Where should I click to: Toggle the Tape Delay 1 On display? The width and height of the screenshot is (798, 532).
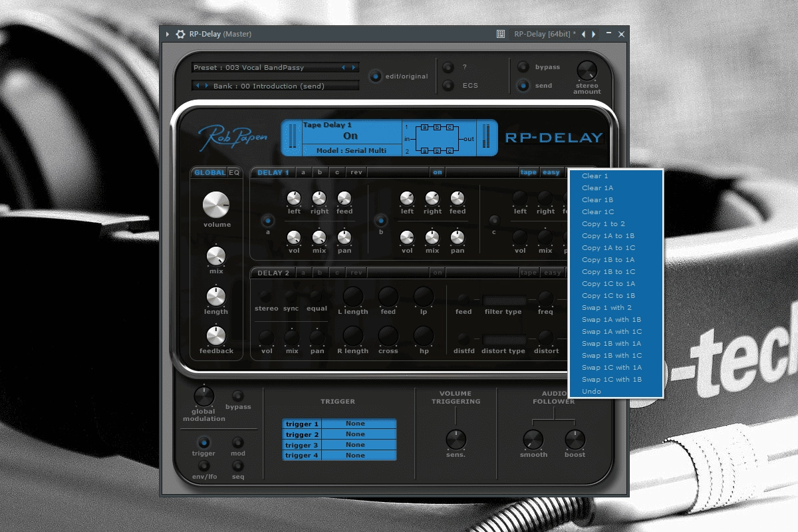350,136
